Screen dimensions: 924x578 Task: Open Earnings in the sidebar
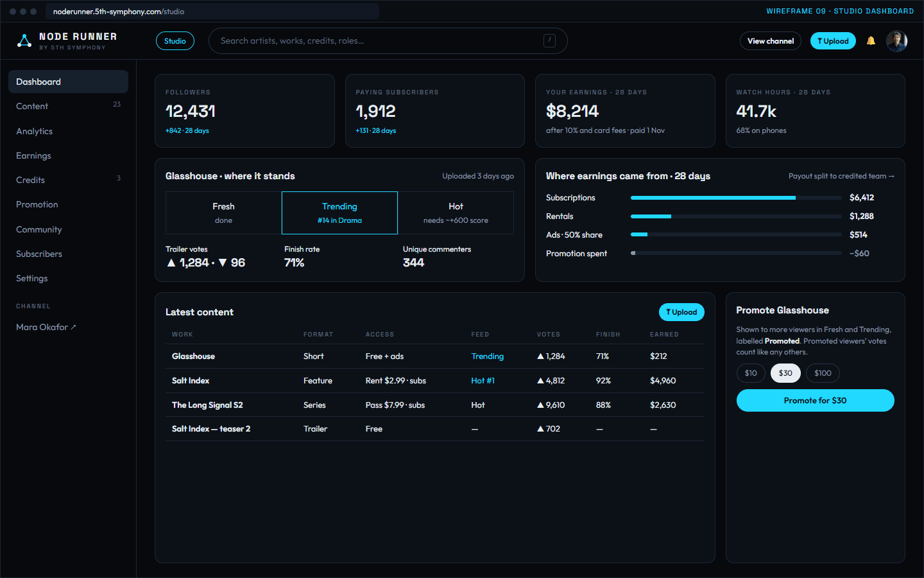[x=68, y=155]
